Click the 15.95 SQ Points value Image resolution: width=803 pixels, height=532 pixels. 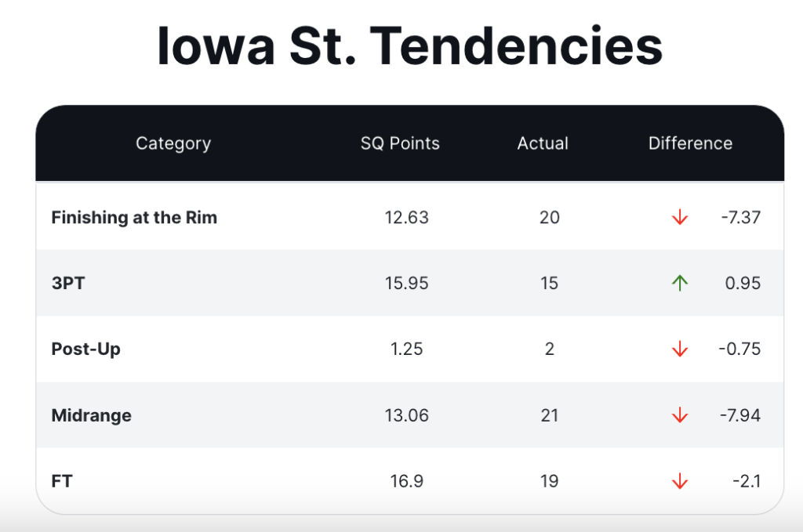[x=407, y=284]
